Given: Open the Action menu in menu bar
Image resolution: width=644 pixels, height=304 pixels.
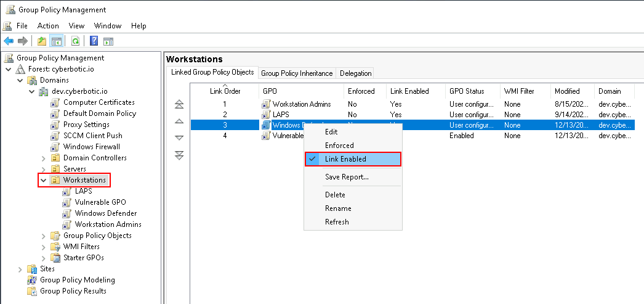Looking at the screenshot, I should pyautogui.click(x=48, y=26).
